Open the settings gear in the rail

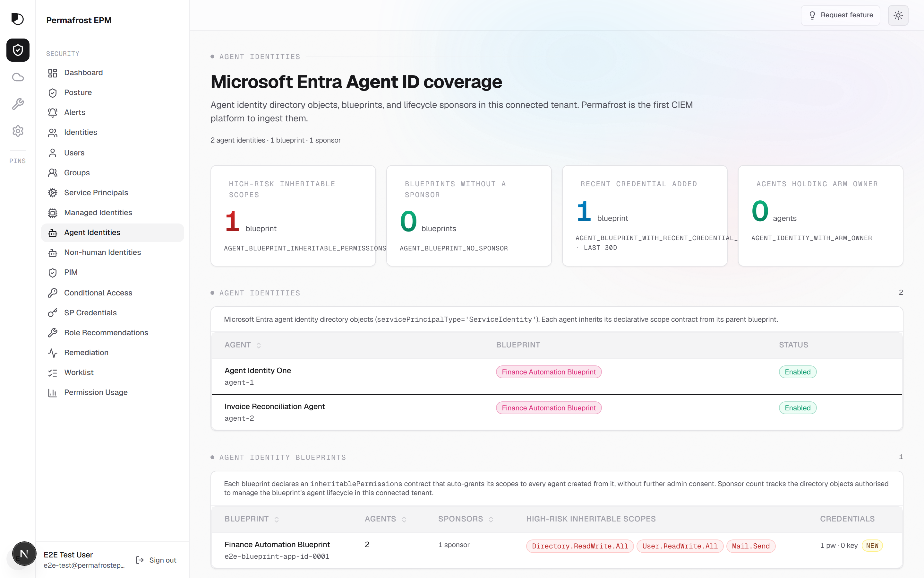tap(18, 131)
